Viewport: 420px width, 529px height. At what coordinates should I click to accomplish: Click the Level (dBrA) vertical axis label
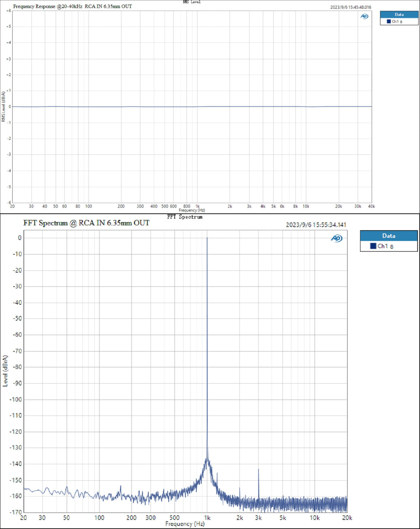(5, 371)
